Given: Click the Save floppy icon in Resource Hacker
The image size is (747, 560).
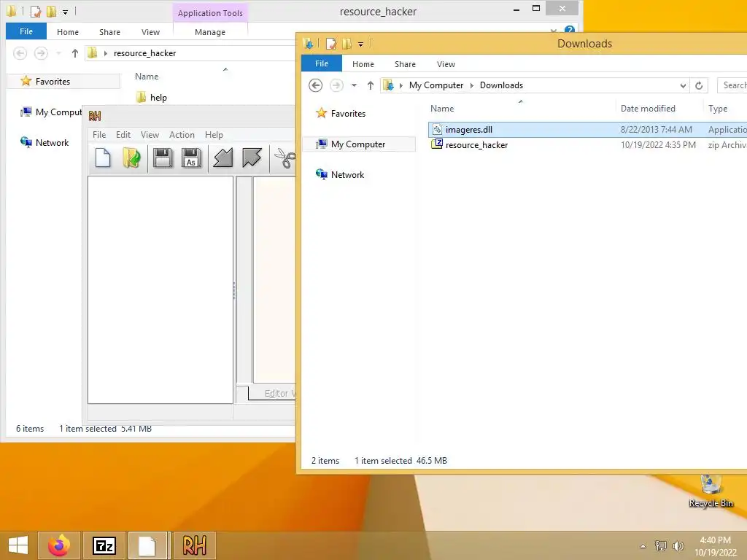Looking at the screenshot, I should click(163, 158).
